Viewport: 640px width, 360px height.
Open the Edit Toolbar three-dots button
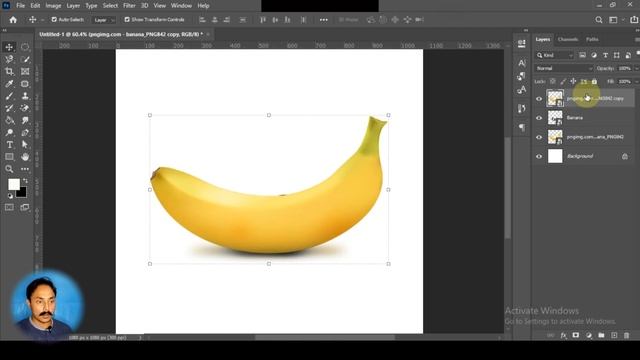click(25, 169)
